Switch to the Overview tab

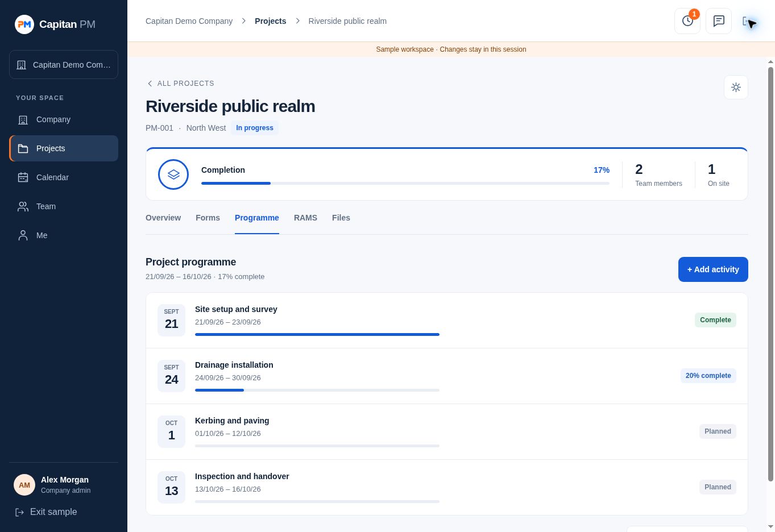click(163, 218)
